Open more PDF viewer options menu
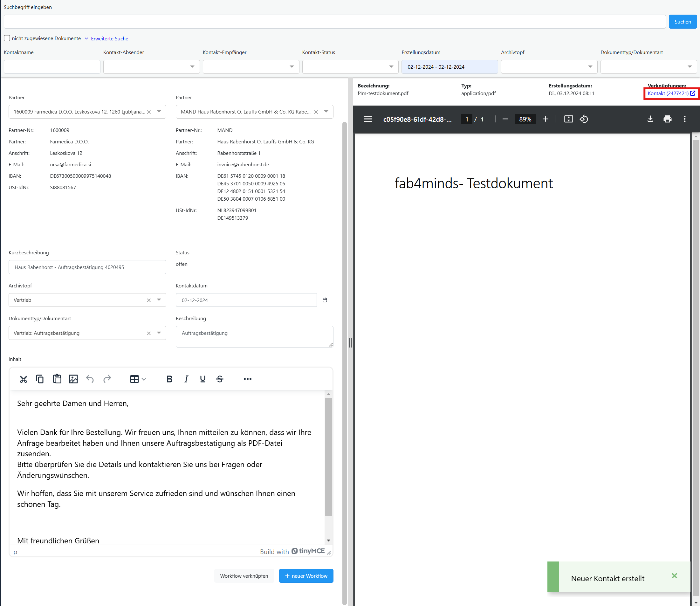700x606 pixels. [684, 119]
